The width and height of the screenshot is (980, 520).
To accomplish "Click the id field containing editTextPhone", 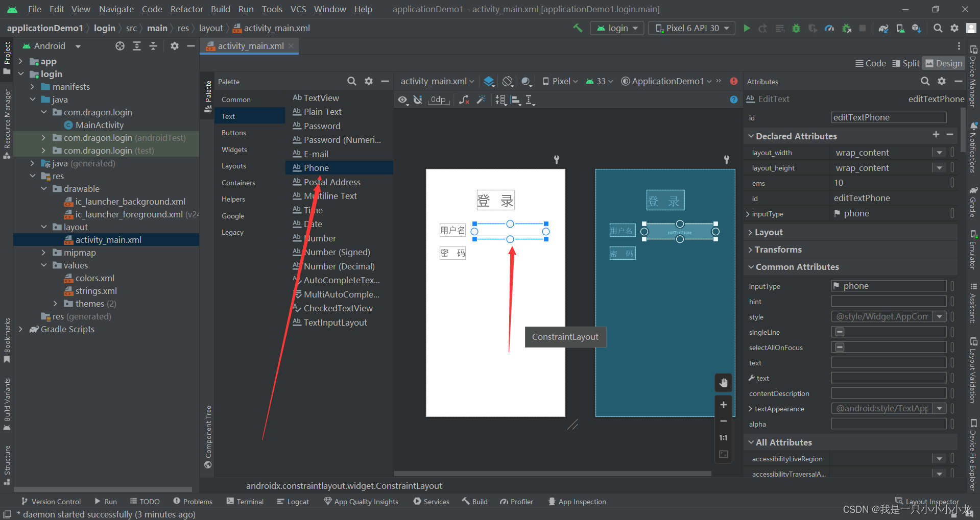I will 889,117.
